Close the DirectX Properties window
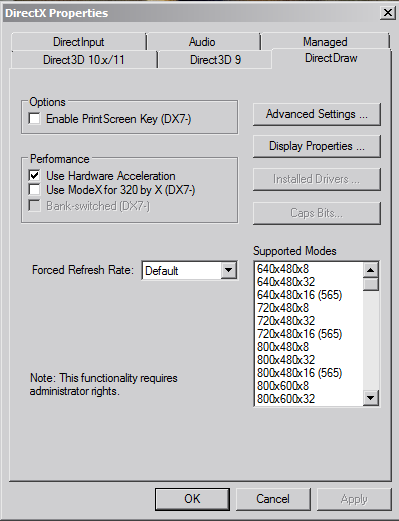399x521 pixels. pyautogui.click(x=388, y=13)
